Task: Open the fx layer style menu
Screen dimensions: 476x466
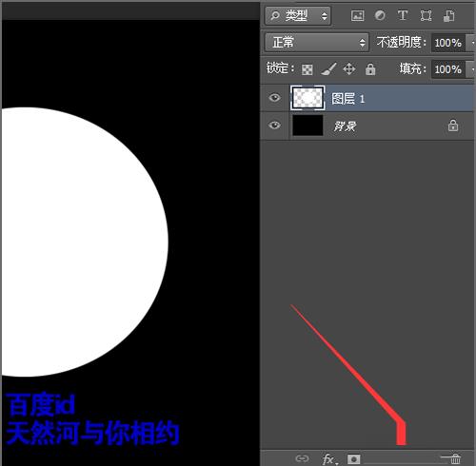Action: click(x=329, y=459)
